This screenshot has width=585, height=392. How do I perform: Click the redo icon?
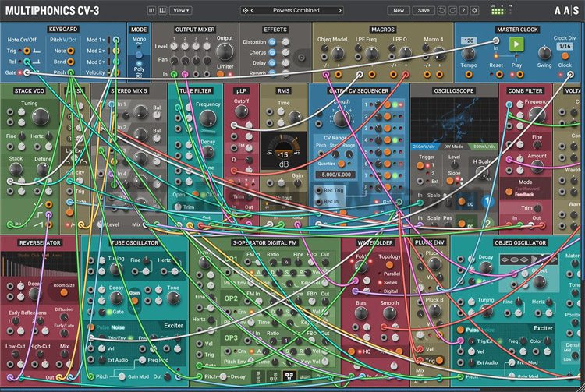[x=452, y=10]
